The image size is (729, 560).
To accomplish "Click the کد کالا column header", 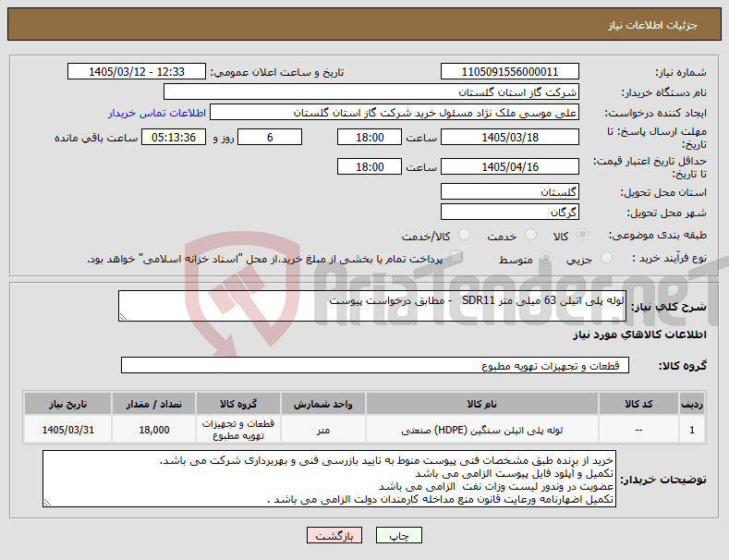I will tap(638, 404).
